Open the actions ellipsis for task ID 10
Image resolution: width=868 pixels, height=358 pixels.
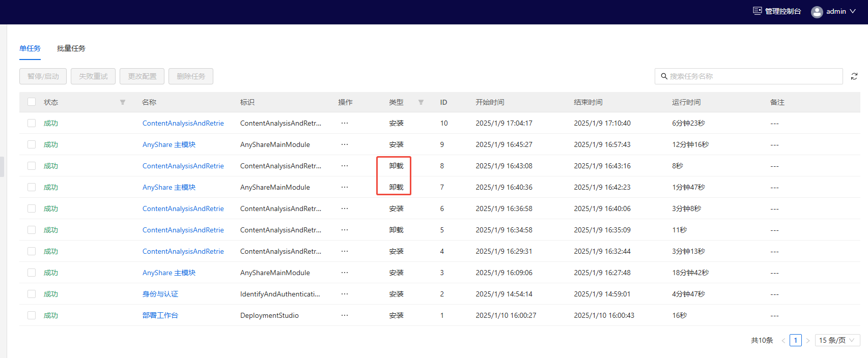345,123
